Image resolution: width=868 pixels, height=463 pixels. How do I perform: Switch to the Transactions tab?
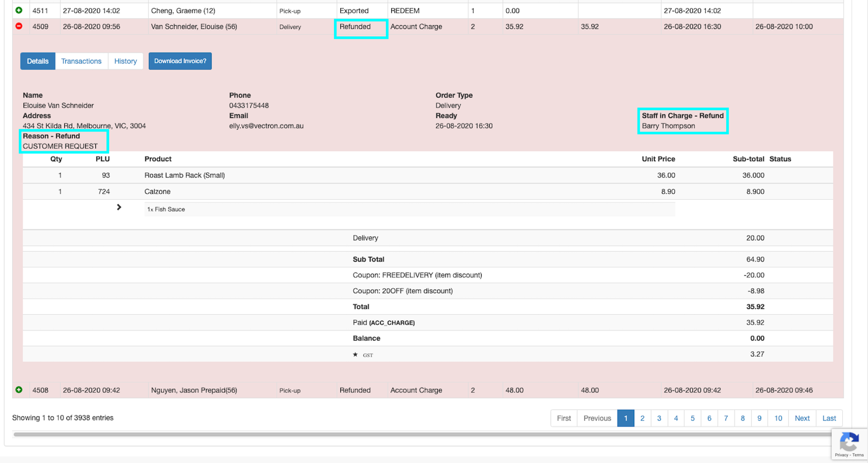click(x=81, y=61)
